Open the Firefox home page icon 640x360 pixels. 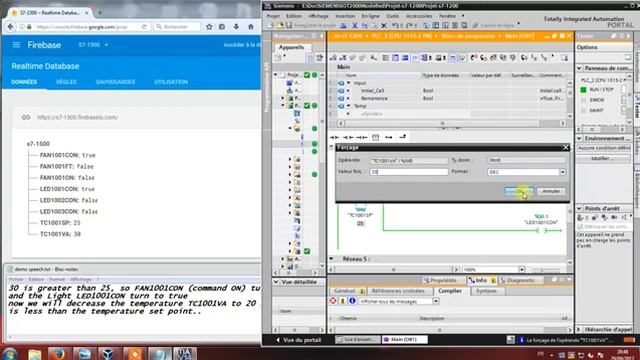point(251,27)
